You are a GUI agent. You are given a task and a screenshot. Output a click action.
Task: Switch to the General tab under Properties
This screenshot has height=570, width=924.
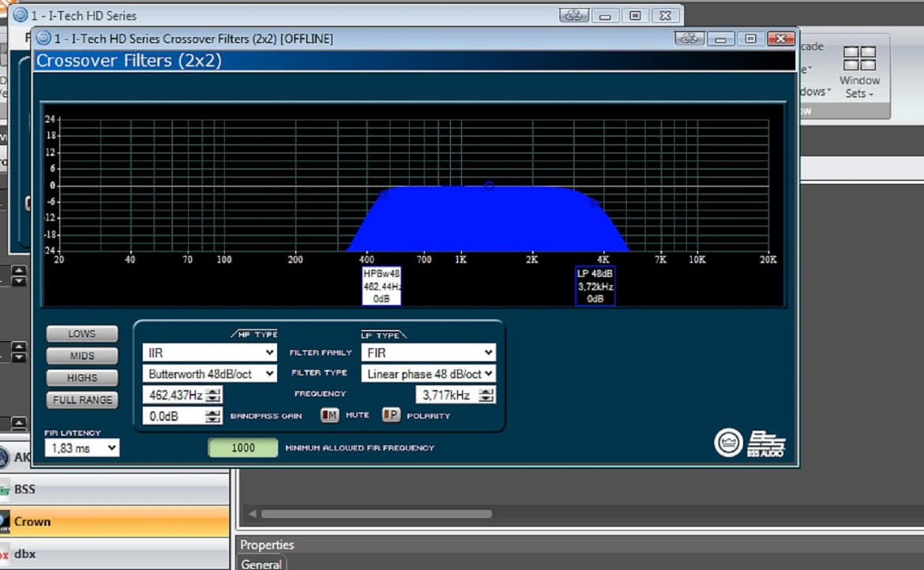click(x=261, y=564)
